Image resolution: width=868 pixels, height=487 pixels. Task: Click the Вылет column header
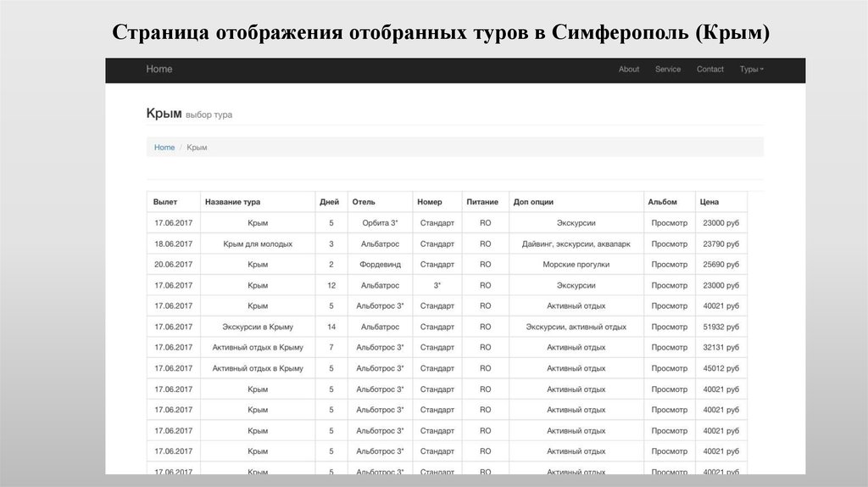click(x=165, y=202)
